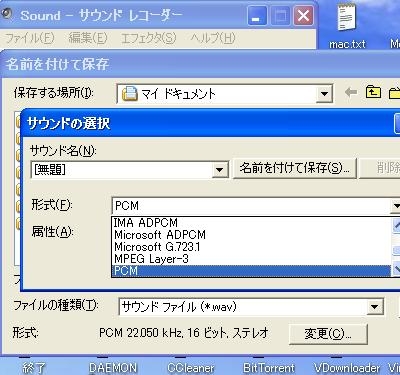Select IMA ADPCM format from list
This screenshot has height=375, width=400.
click(x=251, y=223)
